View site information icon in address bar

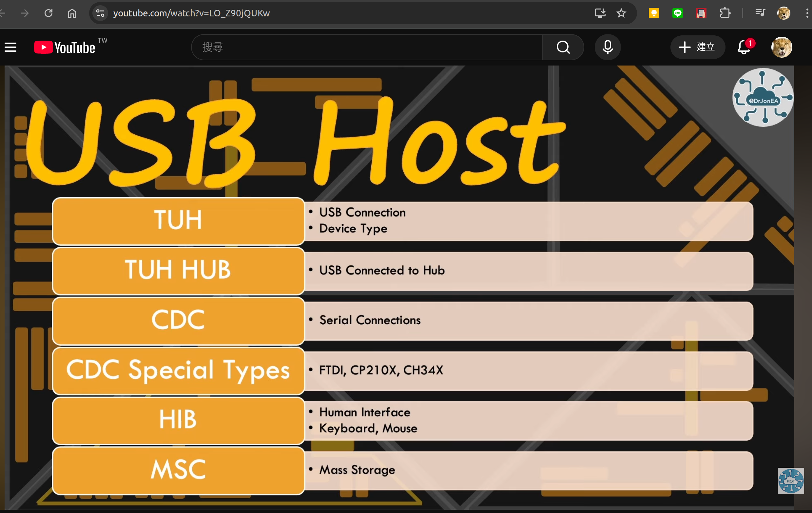coord(100,13)
